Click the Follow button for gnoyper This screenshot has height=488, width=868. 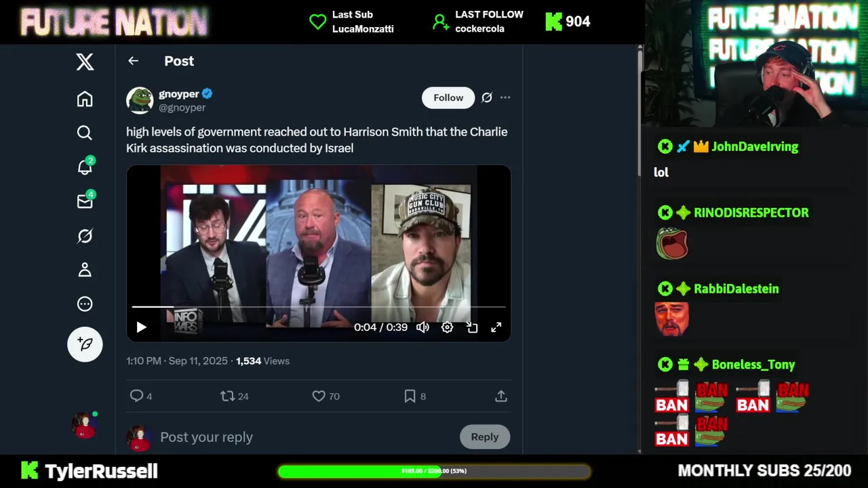448,98
